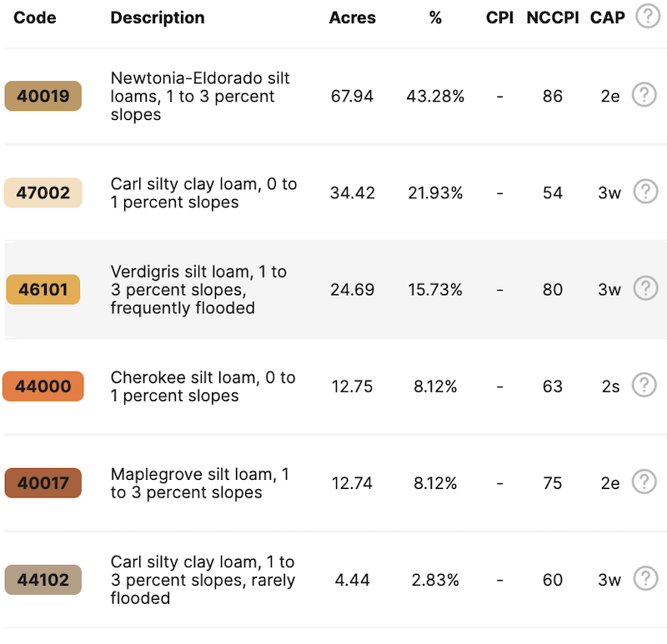Sort by the Acres column header
The width and height of the screenshot is (667, 644).
(353, 17)
